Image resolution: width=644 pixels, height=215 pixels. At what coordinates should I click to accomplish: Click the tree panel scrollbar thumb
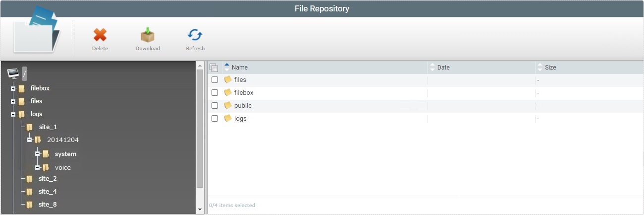point(200,128)
